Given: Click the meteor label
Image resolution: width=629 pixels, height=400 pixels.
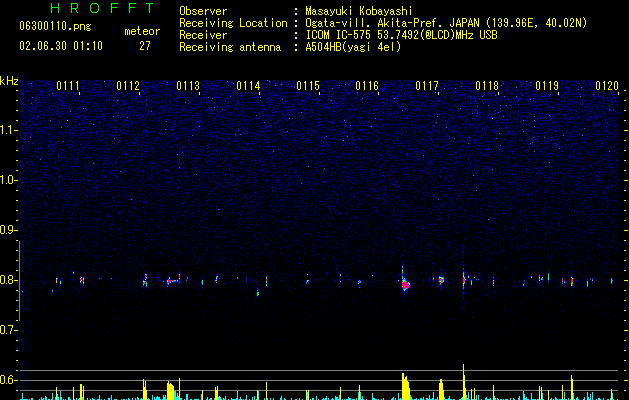Looking at the screenshot, I should (142, 31).
